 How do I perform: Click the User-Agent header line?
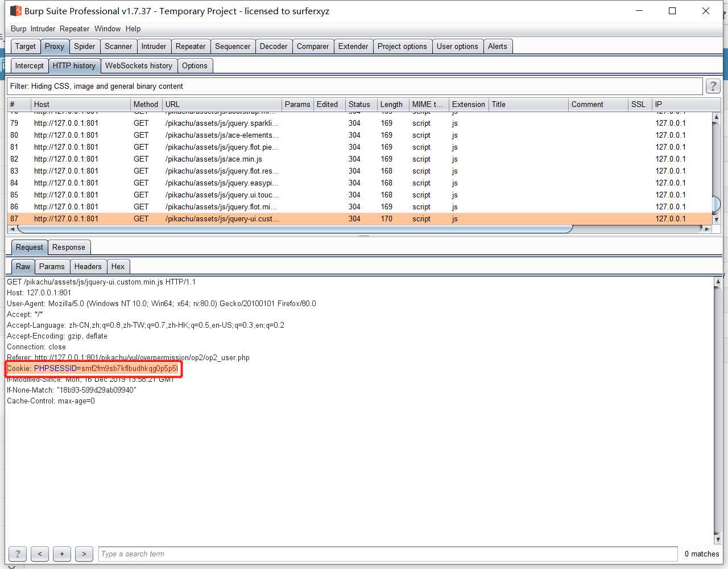[162, 303]
